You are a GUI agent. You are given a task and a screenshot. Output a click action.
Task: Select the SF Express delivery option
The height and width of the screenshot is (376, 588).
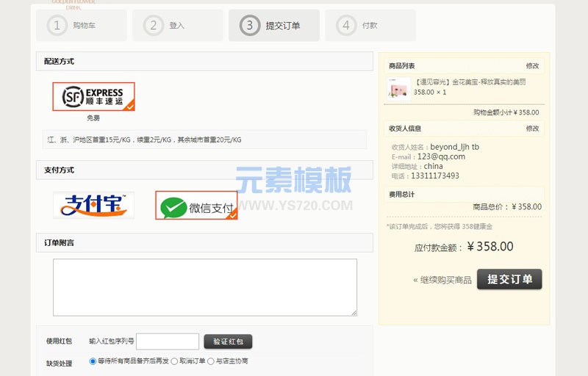pos(93,97)
